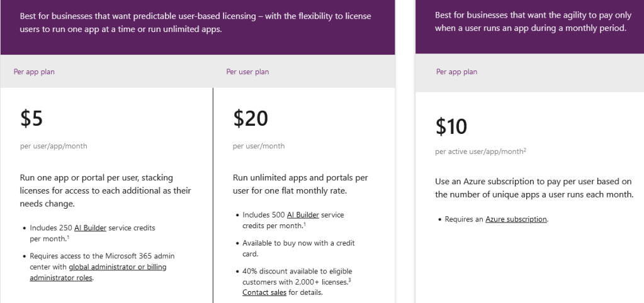The image size is (644, 303).
Task: Click footnote 3 after 2,000+ licenses
Action: coord(349,280)
